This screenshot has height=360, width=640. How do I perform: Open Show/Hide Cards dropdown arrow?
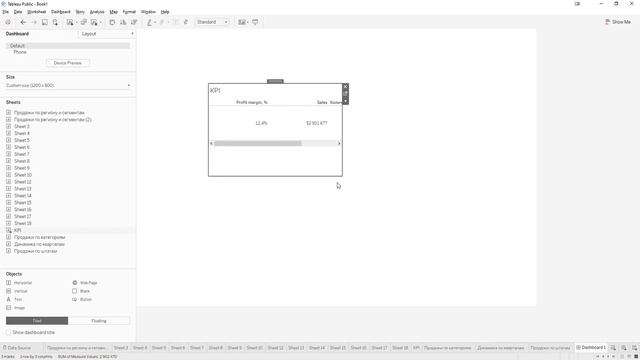pyautogui.click(x=248, y=22)
